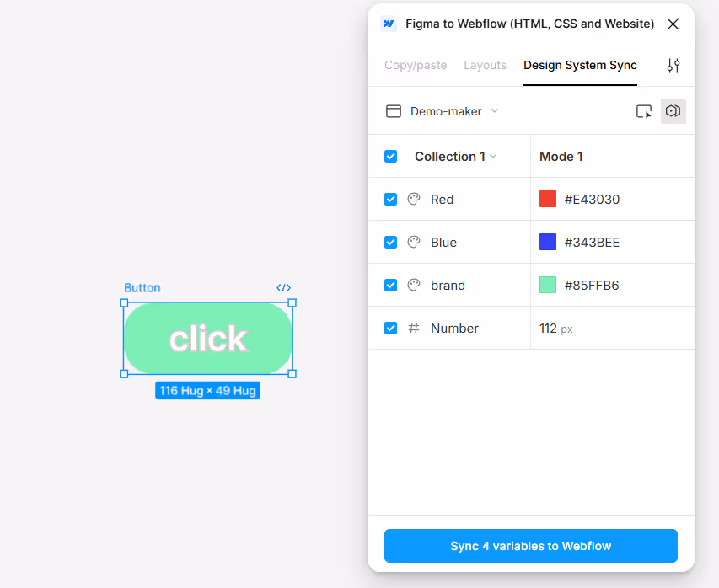Select the Design System Sync tab

pyautogui.click(x=580, y=65)
